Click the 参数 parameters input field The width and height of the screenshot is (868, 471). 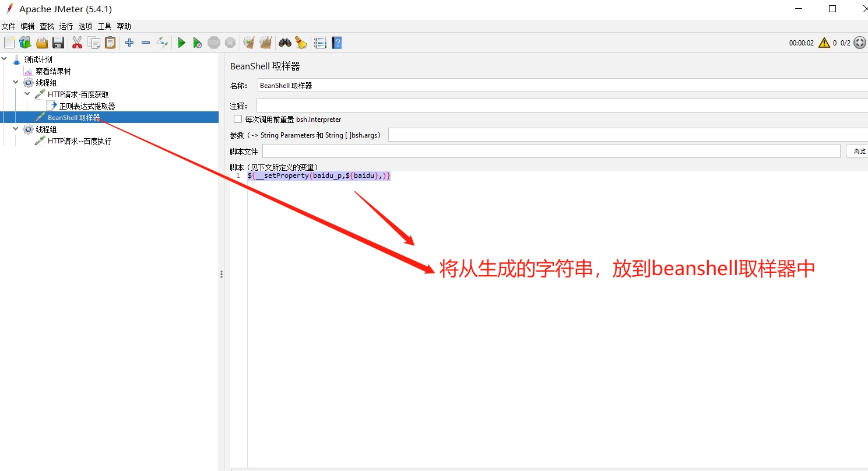click(628, 135)
